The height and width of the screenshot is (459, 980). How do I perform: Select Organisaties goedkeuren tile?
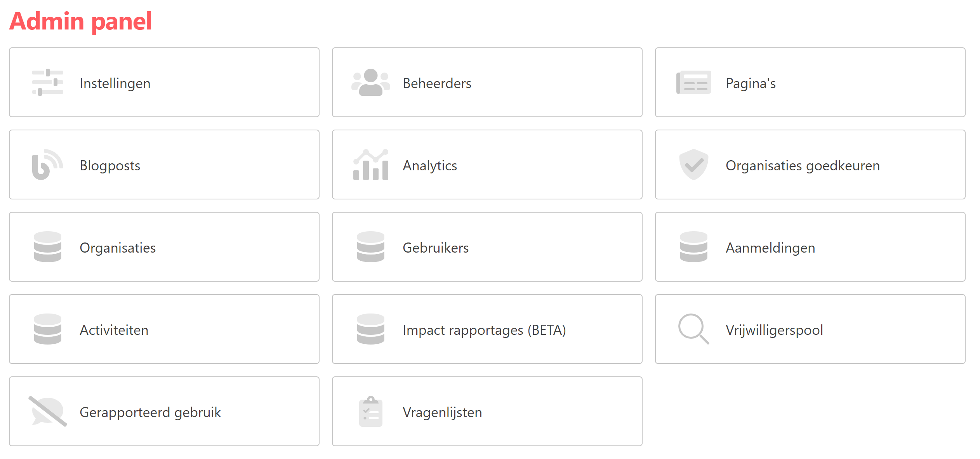pyautogui.click(x=803, y=166)
